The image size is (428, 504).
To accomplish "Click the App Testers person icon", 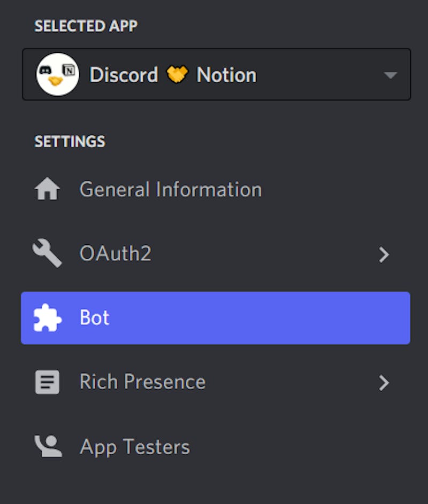I will click(48, 447).
